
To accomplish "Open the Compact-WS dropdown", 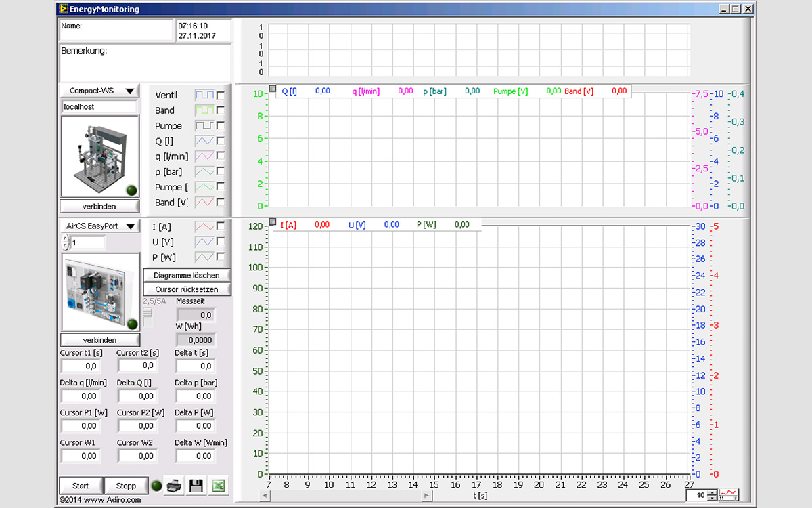I will 100,91.
